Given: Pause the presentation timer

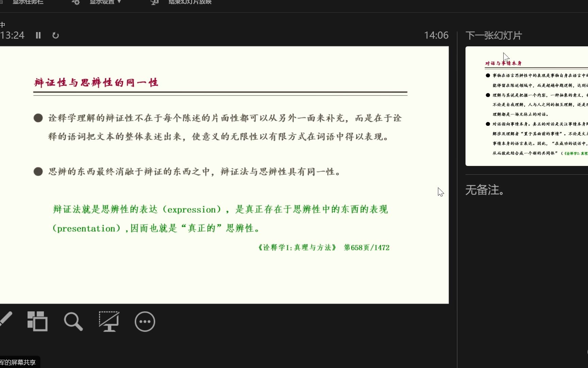Looking at the screenshot, I should tap(38, 35).
